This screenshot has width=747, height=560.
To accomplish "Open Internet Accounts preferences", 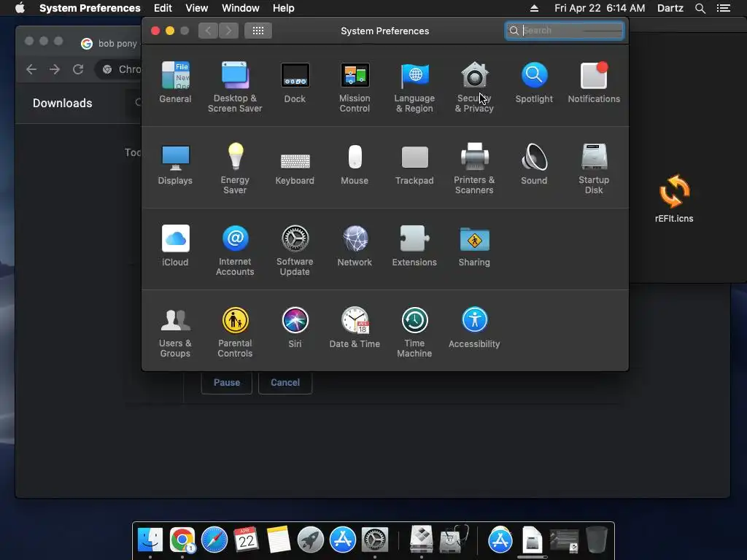I will (x=235, y=251).
